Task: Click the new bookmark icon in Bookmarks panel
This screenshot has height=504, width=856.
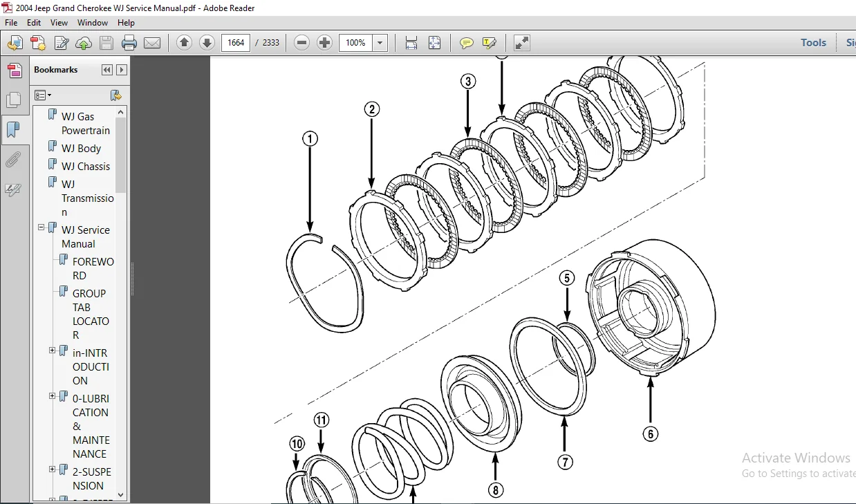Action: 115,95
